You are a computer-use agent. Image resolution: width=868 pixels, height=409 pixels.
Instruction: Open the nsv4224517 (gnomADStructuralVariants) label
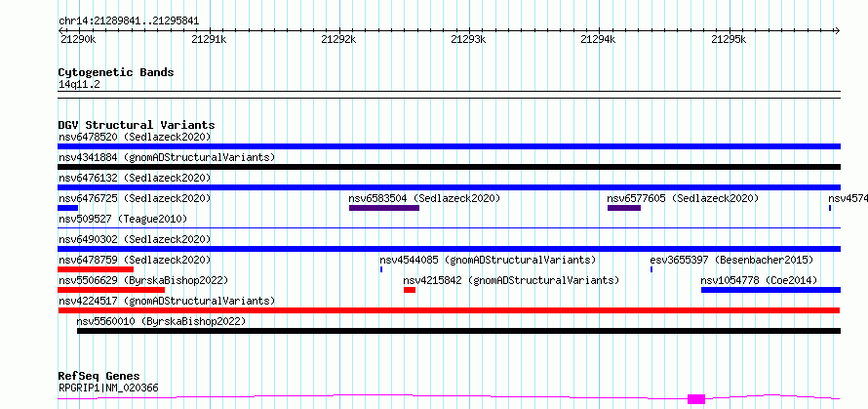click(167, 301)
